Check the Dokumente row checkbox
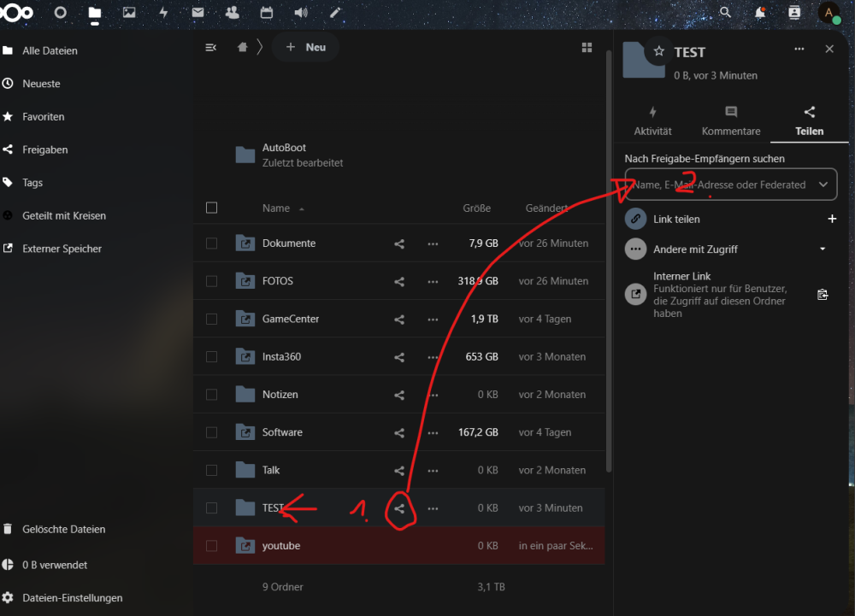This screenshot has height=616, width=855. (x=211, y=243)
